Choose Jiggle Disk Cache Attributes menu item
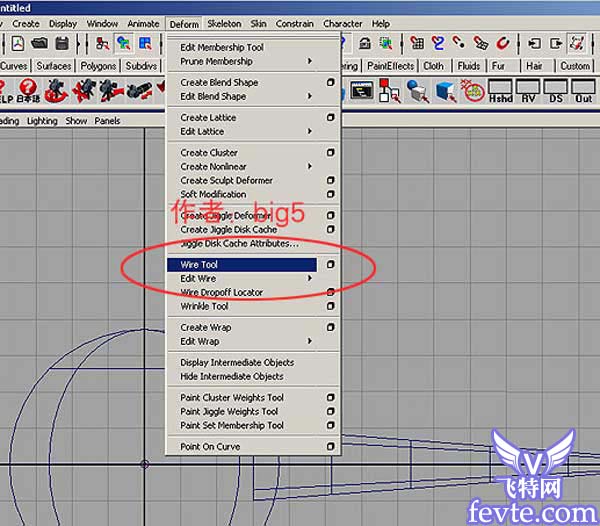This screenshot has height=526, width=600. 240,243
